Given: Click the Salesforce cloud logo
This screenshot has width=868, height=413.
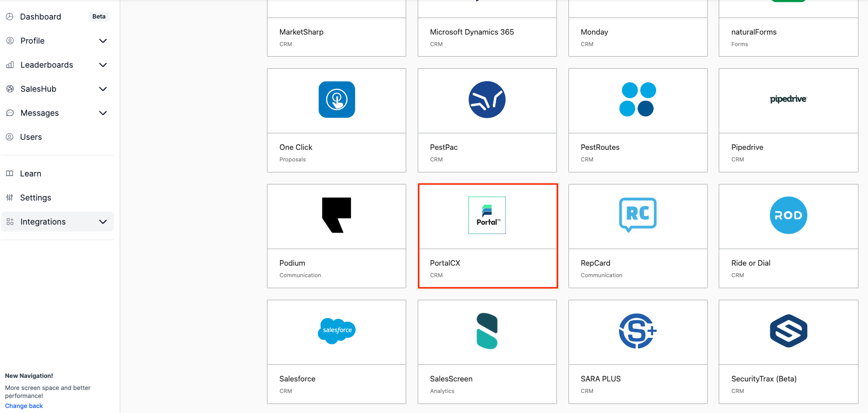Looking at the screenshot, I should pos(337,331).
